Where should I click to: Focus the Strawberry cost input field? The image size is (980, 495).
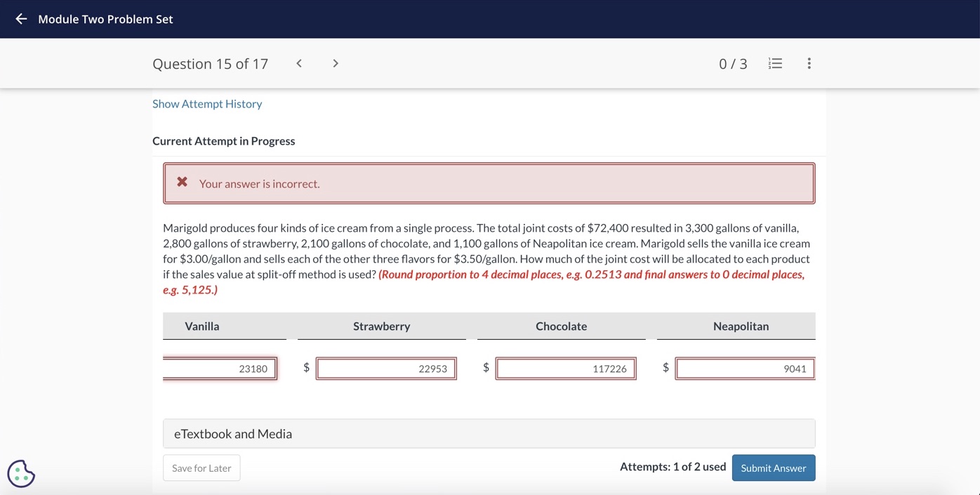tap(386, 369)
